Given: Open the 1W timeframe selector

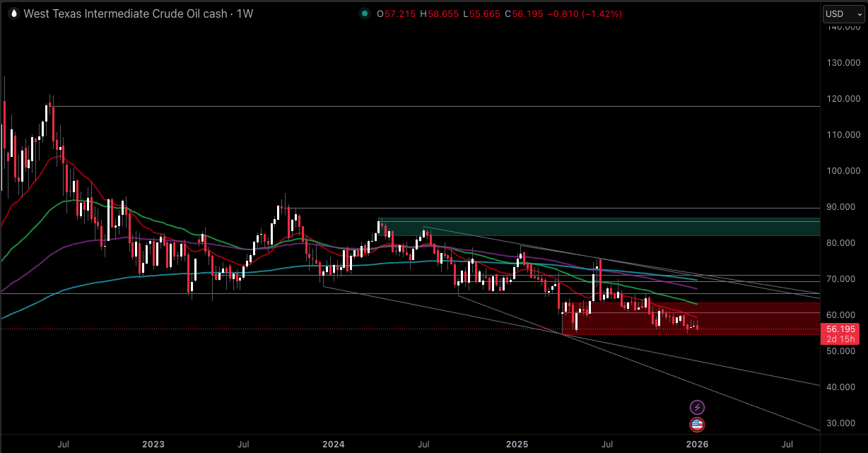Looking at the screenshot, I should tap(245, 13).
